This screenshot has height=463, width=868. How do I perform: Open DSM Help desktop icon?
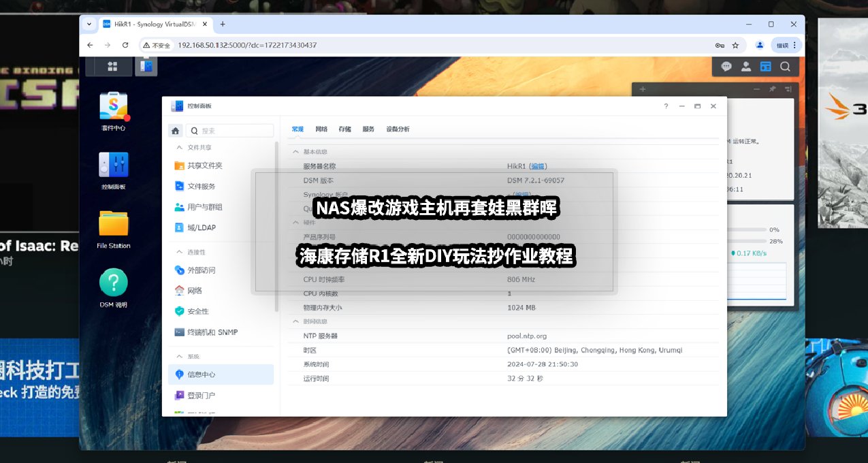114,288
